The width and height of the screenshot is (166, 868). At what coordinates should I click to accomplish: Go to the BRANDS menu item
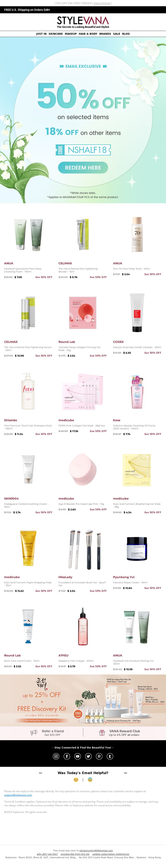tap(105, 34)
